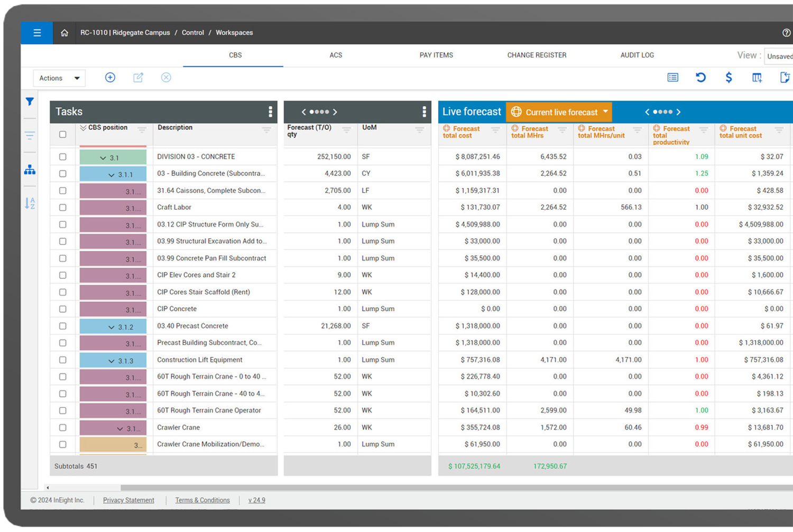Check the 60T Rough Terrain Crane Operator row
Screen dimensions: 793x532
click(63, 410)
